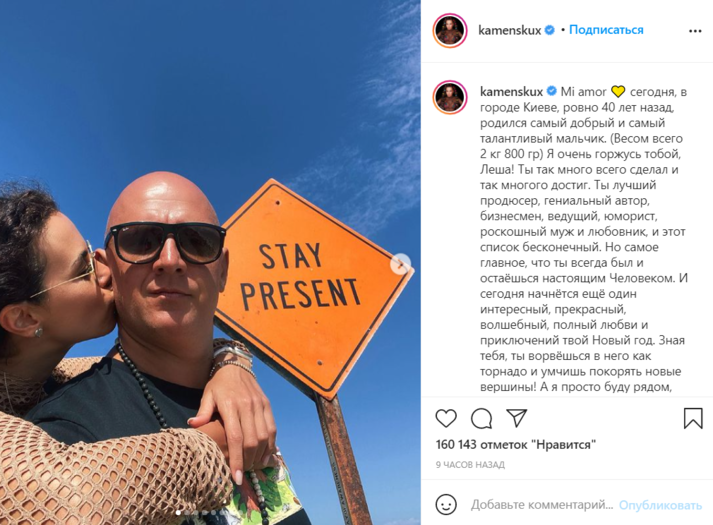Open the emoji picker smiley icon
The image size is (713, 525).
(446, 505)
